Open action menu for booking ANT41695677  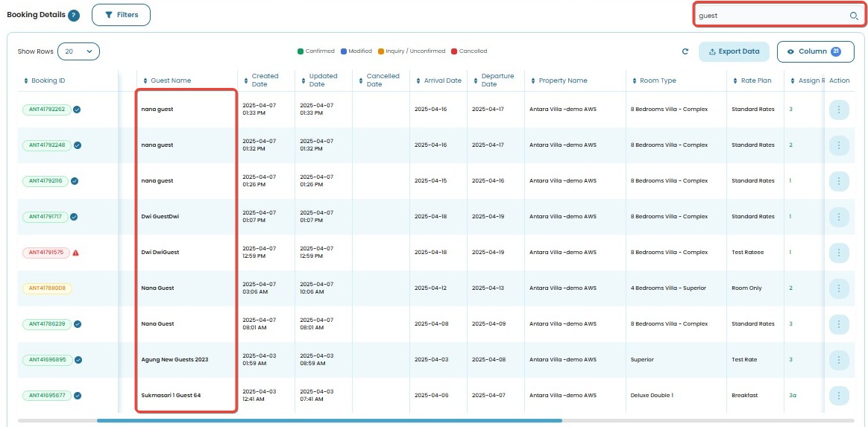(x=839, y=396)
